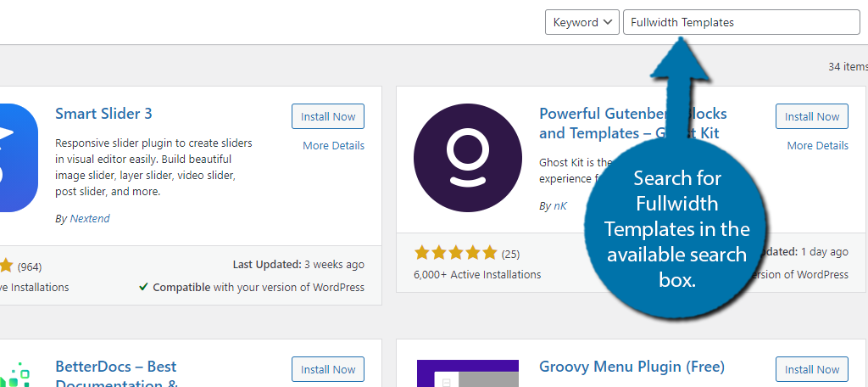
Task: Open the Smart Slider 3 title link
Action: point(103,114)
